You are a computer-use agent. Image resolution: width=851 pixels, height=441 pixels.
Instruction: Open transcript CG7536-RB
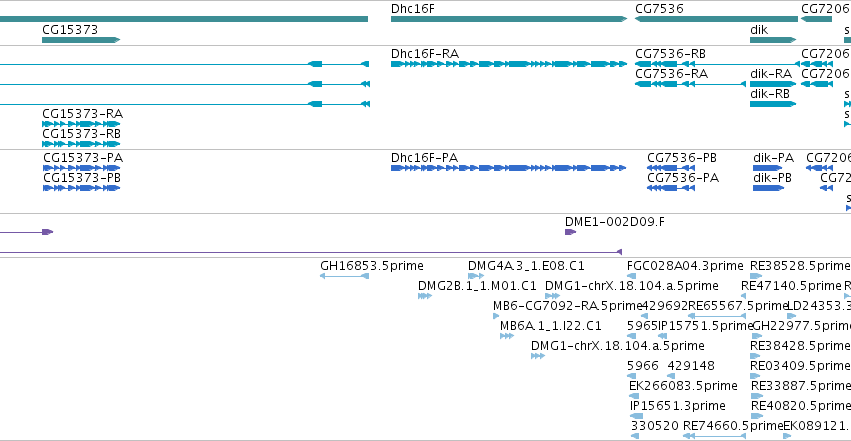click(x=717, y=64)
